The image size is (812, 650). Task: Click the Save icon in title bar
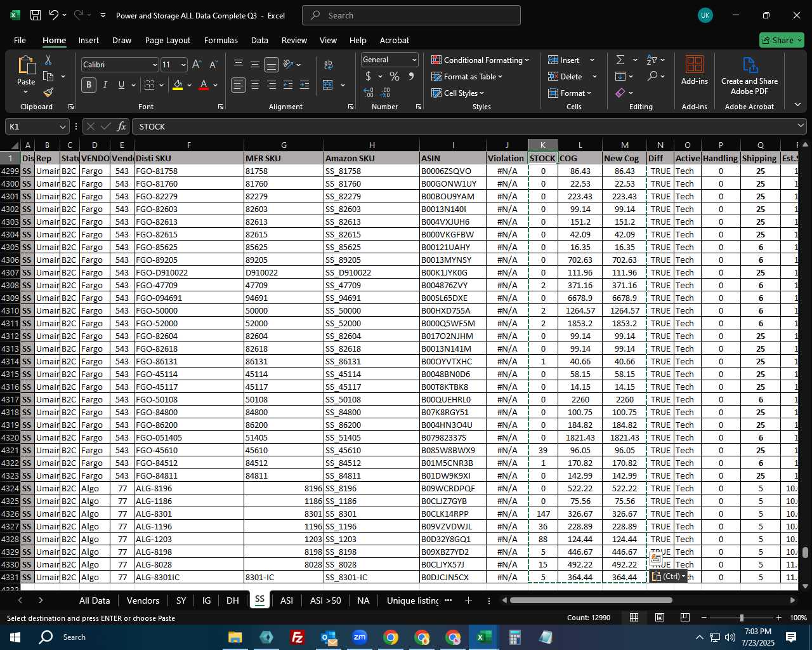36,15
